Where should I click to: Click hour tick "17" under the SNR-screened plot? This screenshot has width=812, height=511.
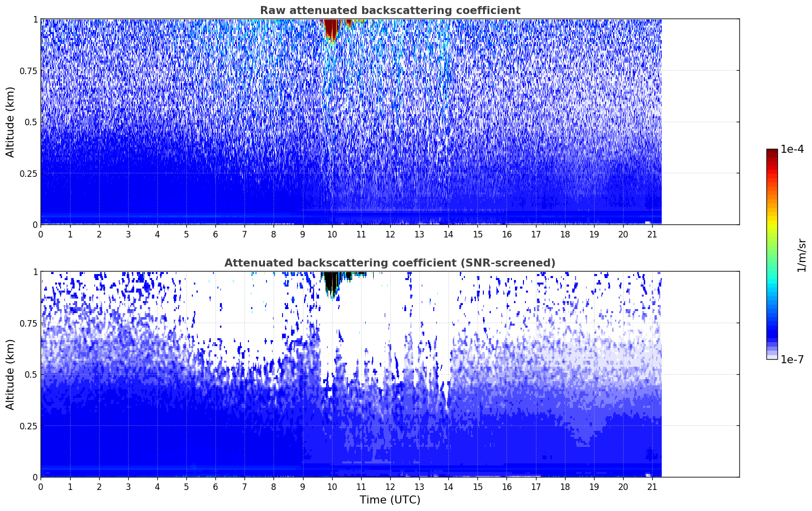535,487
